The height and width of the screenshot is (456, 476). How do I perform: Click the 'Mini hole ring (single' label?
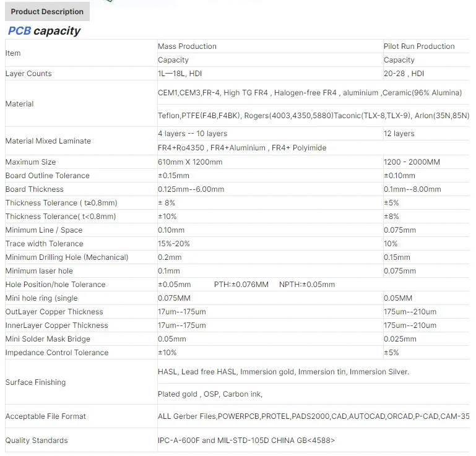(41, 298)
